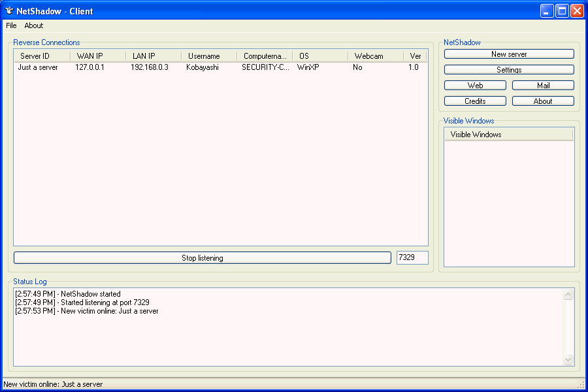Select the port number field showing 7329

412,257
